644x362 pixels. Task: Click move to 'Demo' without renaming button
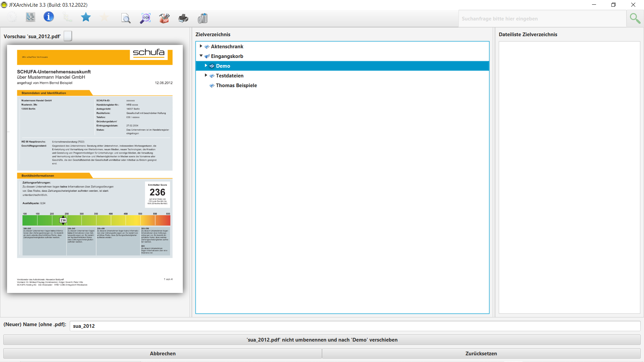click(x=322, y=340)
